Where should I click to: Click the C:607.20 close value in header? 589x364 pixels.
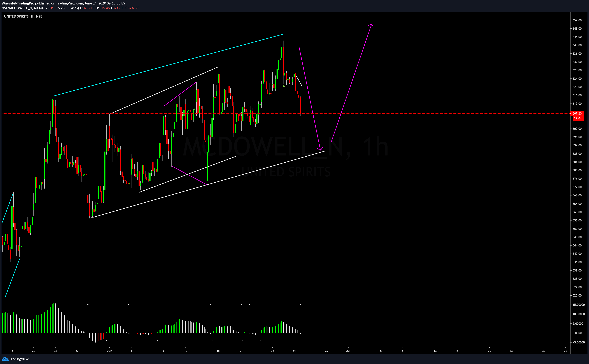coord(132,8)
